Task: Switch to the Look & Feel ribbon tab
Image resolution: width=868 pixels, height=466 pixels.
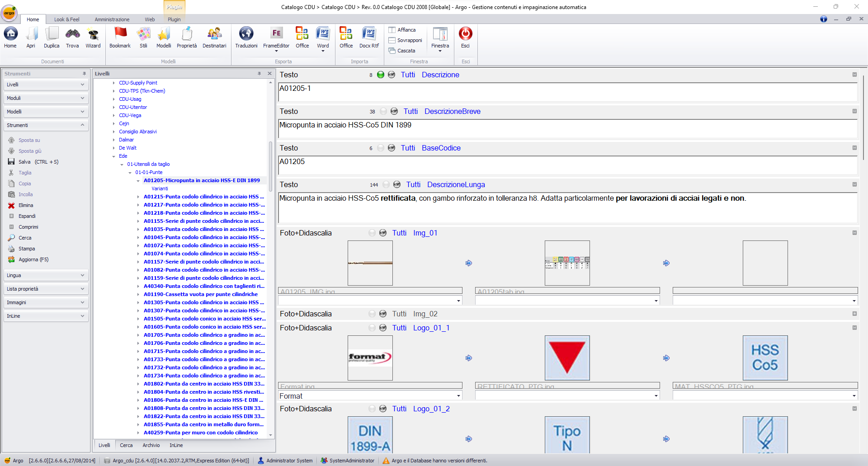Action: pos(66,19)
